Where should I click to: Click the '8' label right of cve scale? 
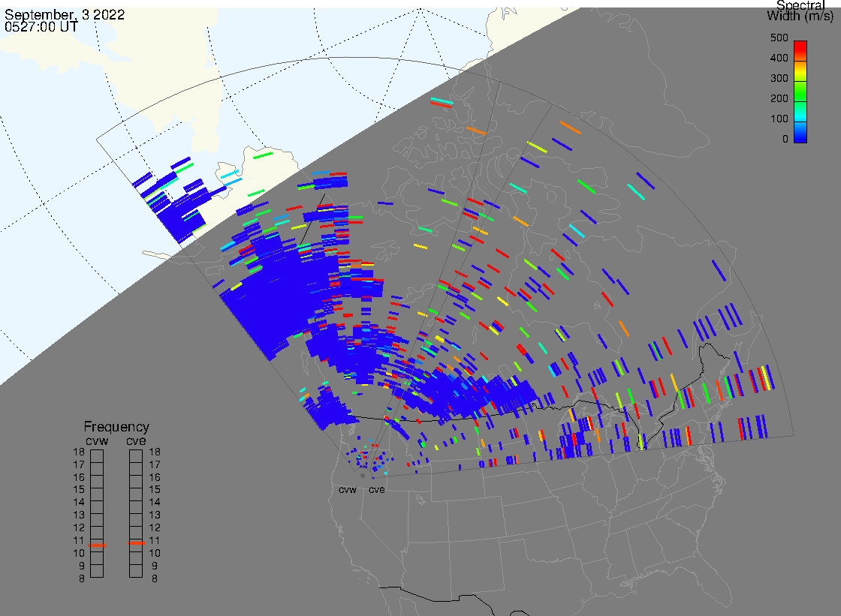[155, 578]
